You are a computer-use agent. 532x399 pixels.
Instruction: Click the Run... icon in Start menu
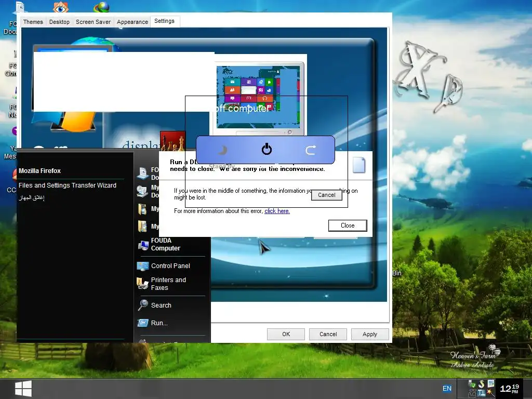pyautogui.click(x=143, y=323)
